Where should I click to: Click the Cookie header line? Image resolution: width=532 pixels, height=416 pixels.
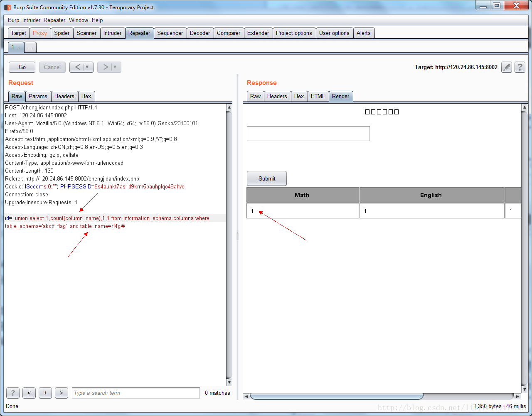pyautogui.click(x=95, y=186)
